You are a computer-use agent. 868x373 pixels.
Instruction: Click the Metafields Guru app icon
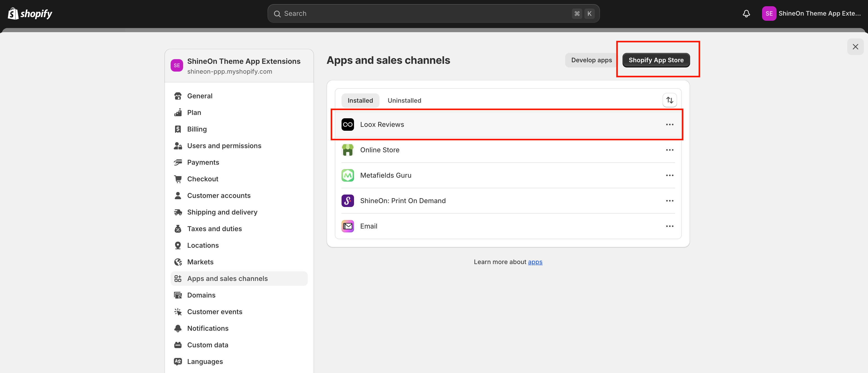click(348, 175)
